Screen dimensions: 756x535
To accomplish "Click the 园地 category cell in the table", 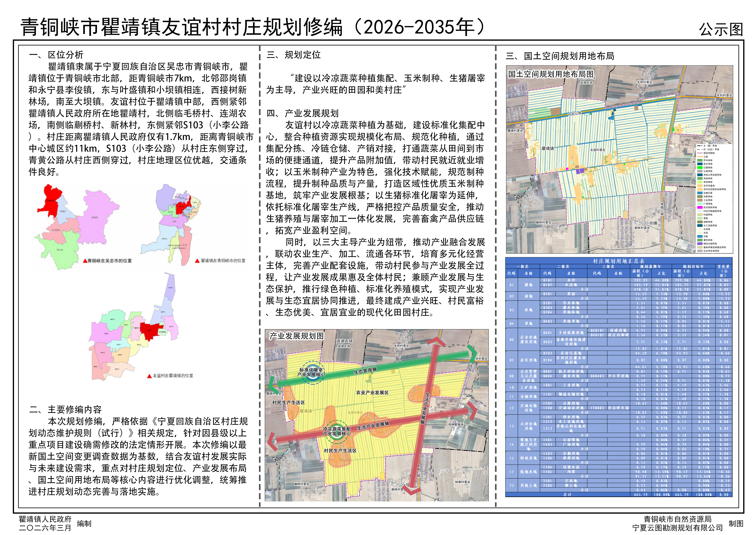I will tap(529, 296).
